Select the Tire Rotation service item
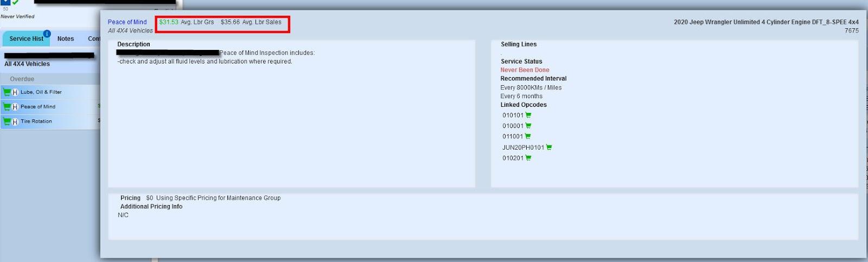Image resolution: width=868 pixels, height=262 pixels. (x=36, y=122)
